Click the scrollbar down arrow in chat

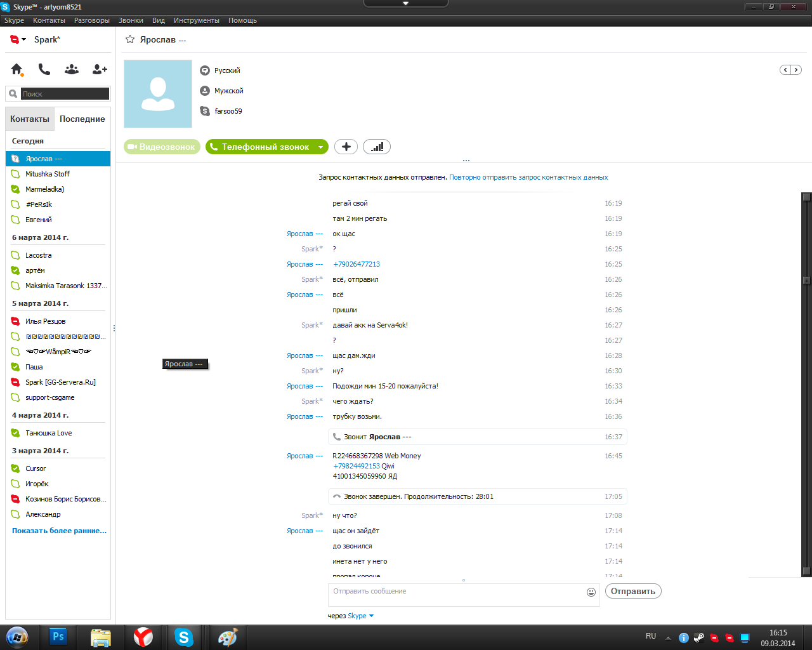pos(806,571)
